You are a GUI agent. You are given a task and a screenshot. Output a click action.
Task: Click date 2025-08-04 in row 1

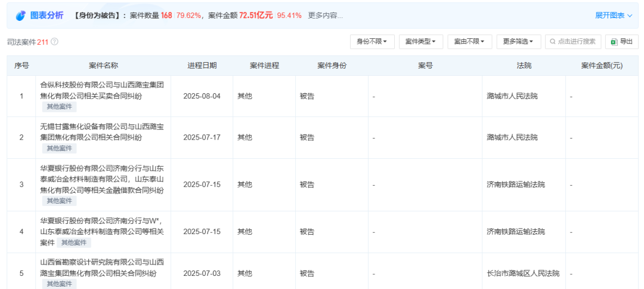click(202, 96)
